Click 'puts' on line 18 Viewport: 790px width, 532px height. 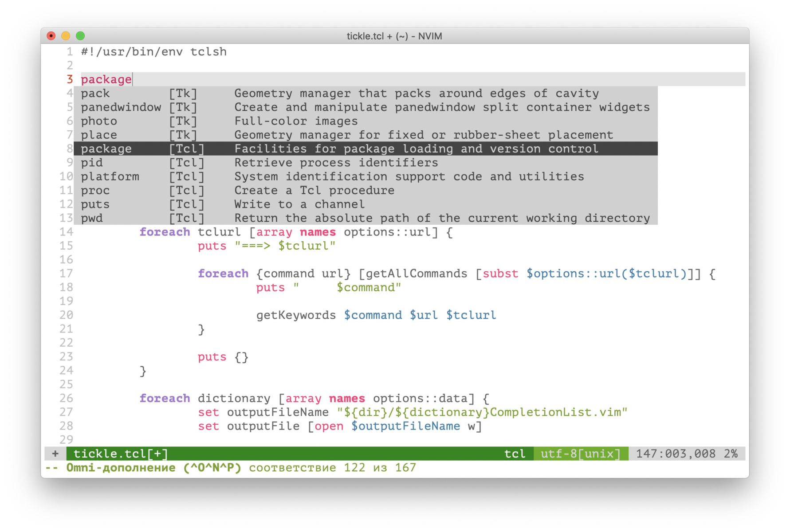[271, 287]
